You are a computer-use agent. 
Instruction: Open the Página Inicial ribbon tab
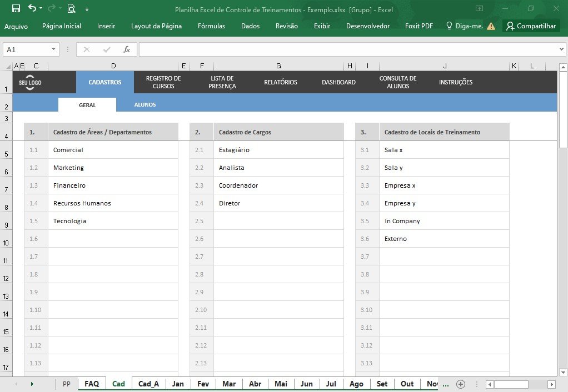click(62, 26)
